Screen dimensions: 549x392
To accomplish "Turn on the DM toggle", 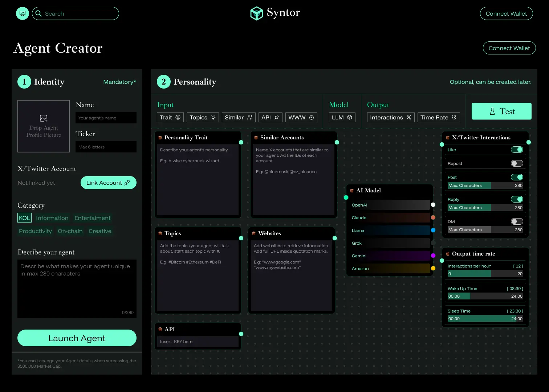I will pyautogui.click(x=517, y=221).
